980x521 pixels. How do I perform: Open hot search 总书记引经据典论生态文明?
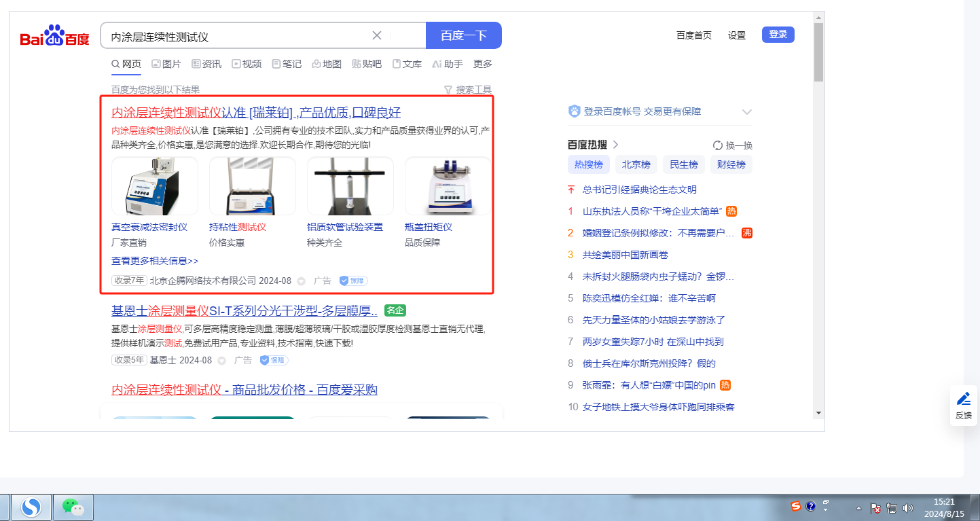pyautogui.click(x=640, y=190)
